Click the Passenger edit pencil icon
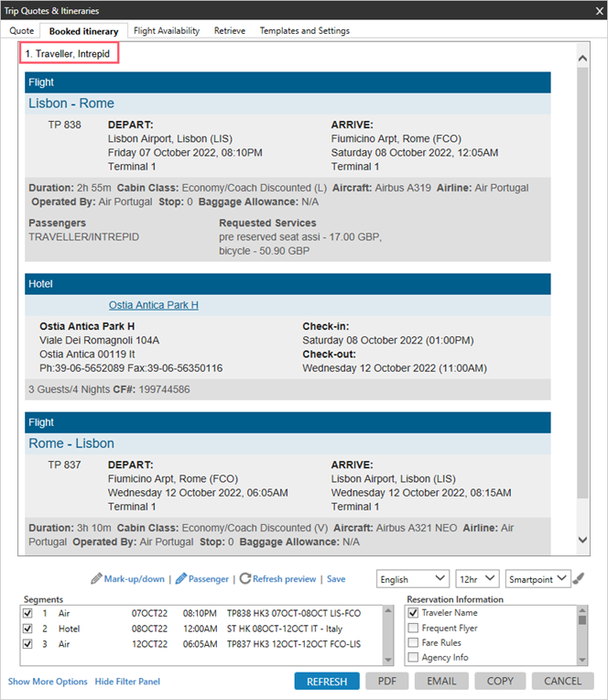The image size is (608, 700). [180, 579]
